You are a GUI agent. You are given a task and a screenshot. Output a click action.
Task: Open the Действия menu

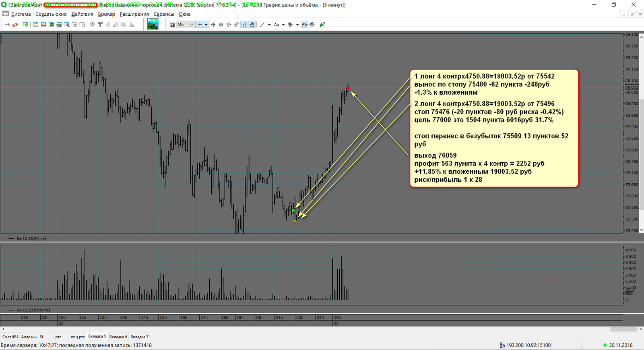click(x=82, y=14)
